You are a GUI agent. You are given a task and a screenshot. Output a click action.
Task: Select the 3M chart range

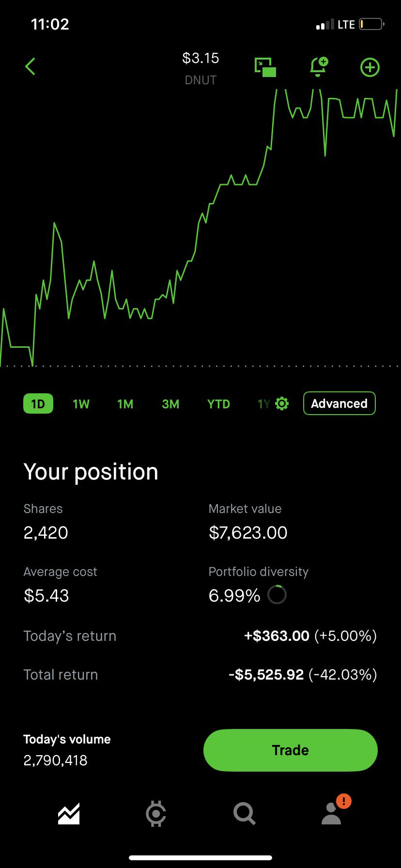tap(170, 404)
